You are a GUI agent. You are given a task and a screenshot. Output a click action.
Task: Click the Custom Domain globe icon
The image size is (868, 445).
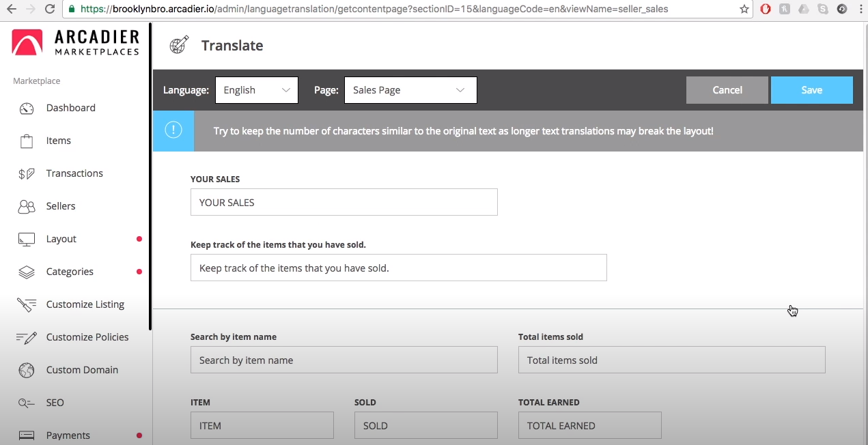pos(27,371)
